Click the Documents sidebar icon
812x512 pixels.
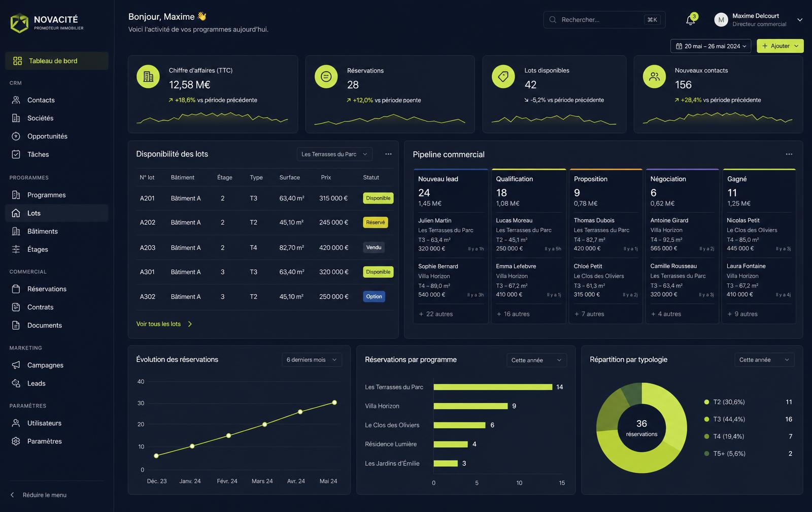tap(16, 325)
